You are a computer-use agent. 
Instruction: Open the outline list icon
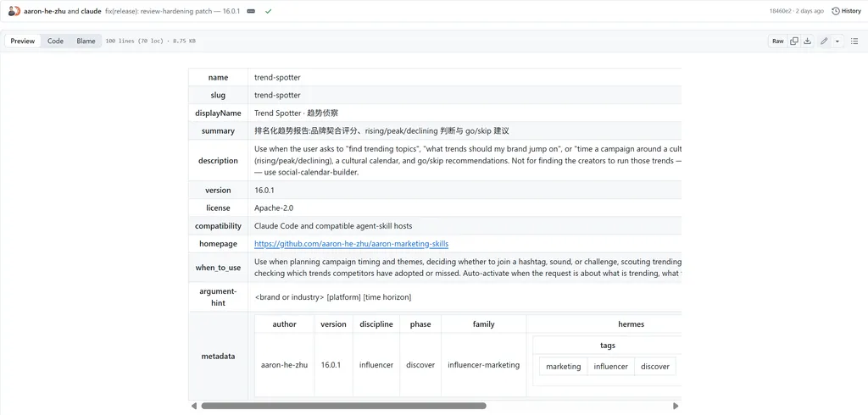click(854, 41)
